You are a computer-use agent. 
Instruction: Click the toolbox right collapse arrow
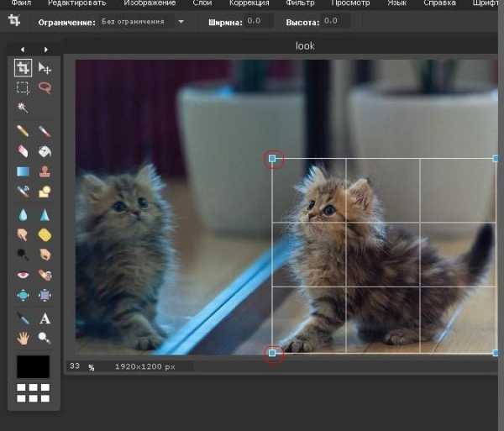(45, 50)
